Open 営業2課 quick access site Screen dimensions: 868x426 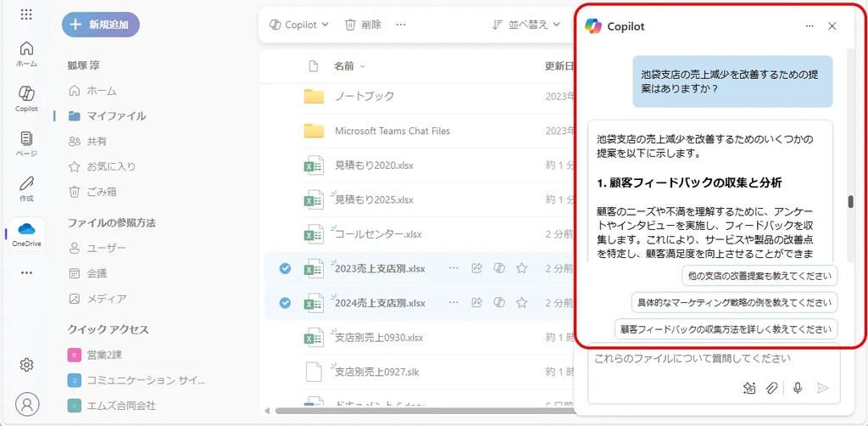(x=95, y=355)
